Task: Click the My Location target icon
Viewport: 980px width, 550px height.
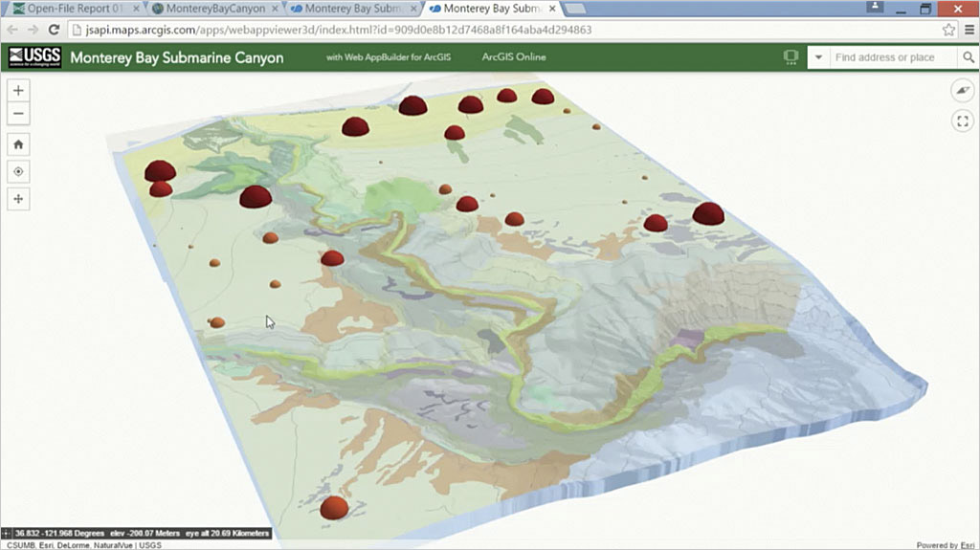Action: [x=18, y=172]
